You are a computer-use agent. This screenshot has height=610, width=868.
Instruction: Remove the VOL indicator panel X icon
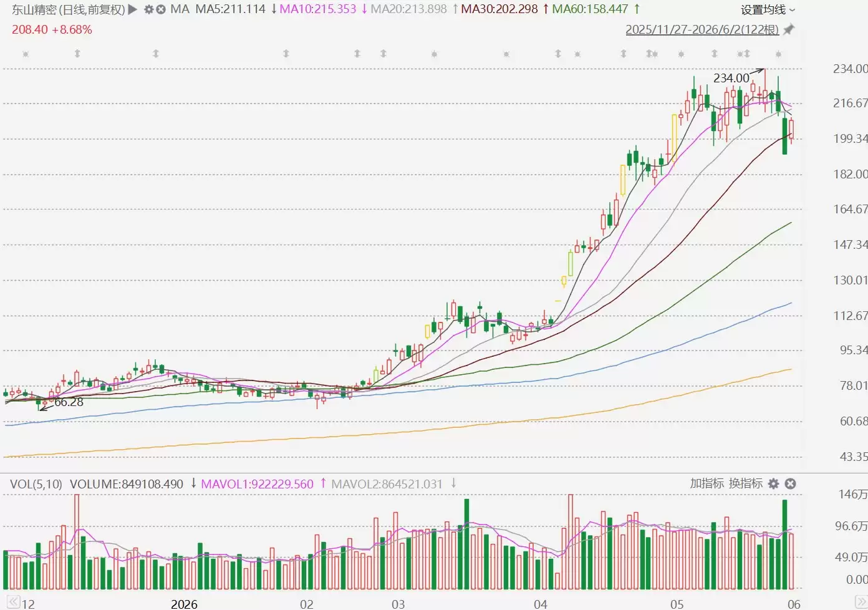[790, 483]
